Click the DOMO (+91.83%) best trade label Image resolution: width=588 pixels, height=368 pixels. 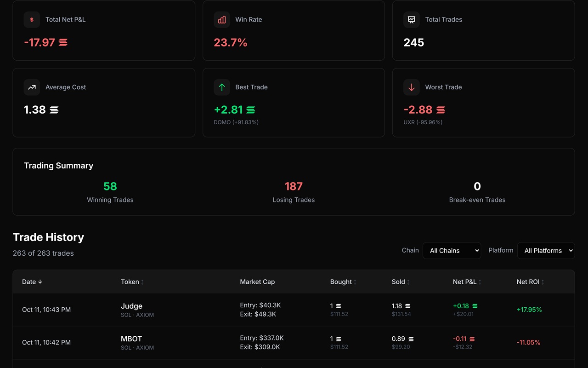click(x=236, y=122)
